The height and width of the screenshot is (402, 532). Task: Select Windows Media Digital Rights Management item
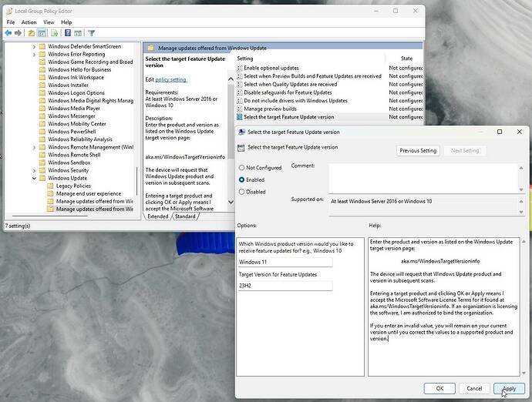(90, 101)
